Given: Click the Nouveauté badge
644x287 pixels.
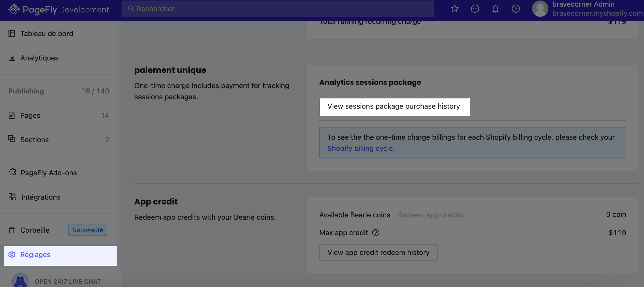Looking at the screenshot, I should 88,230.
